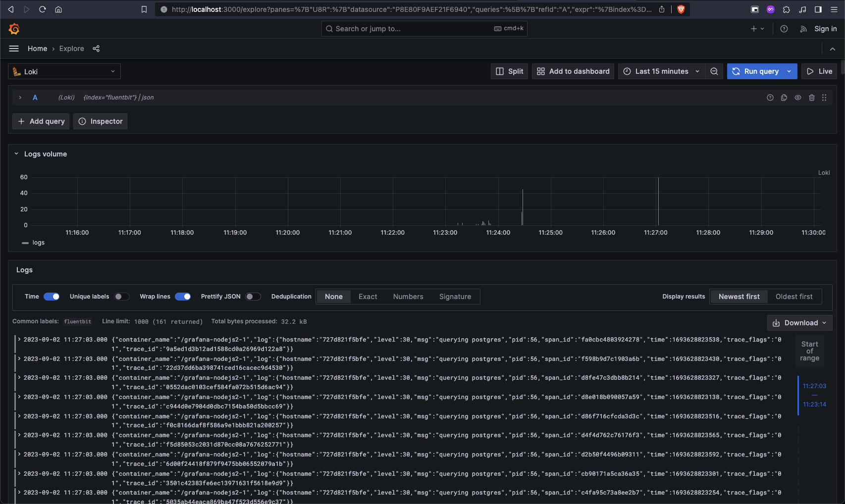The image size is (845, 504).
Task: Collapse the top bar with chevron
Action: coord(833,49)
